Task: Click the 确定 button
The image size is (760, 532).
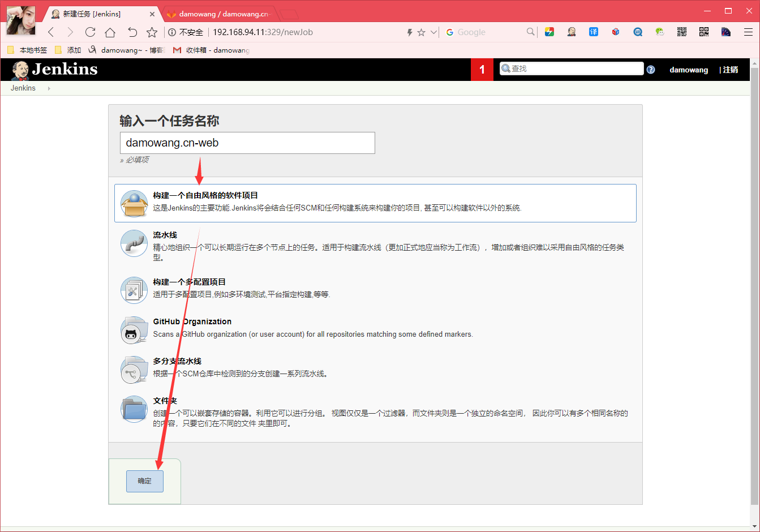Action: click(145, 481)
